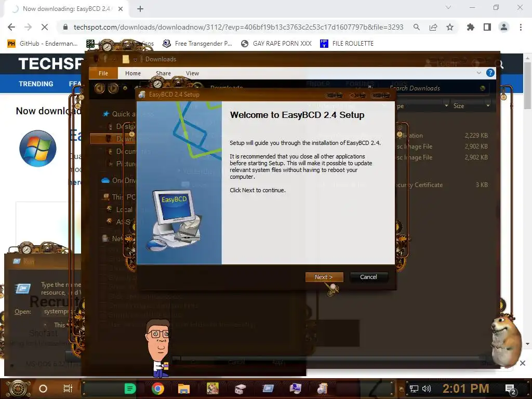Open new Chrome tab
Image resolution: width=532 pixels, height=399 pixels.
tap(140, 9)
